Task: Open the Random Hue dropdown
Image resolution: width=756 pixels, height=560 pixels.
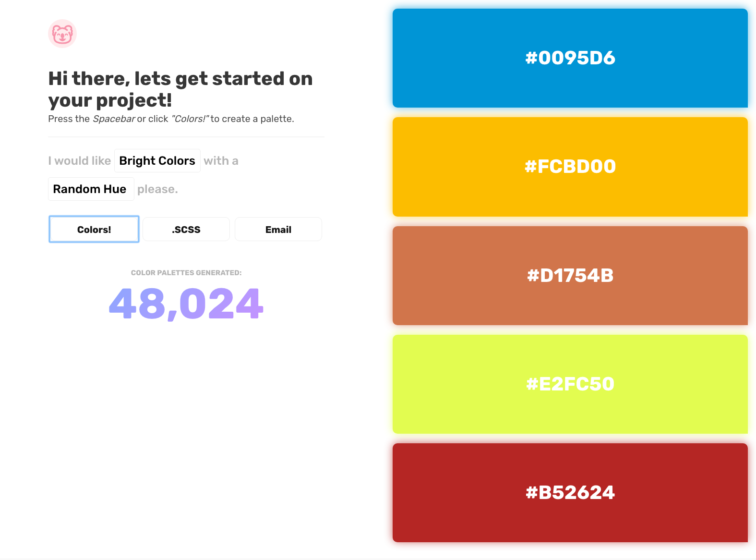Action: click(x=91, y=189)
